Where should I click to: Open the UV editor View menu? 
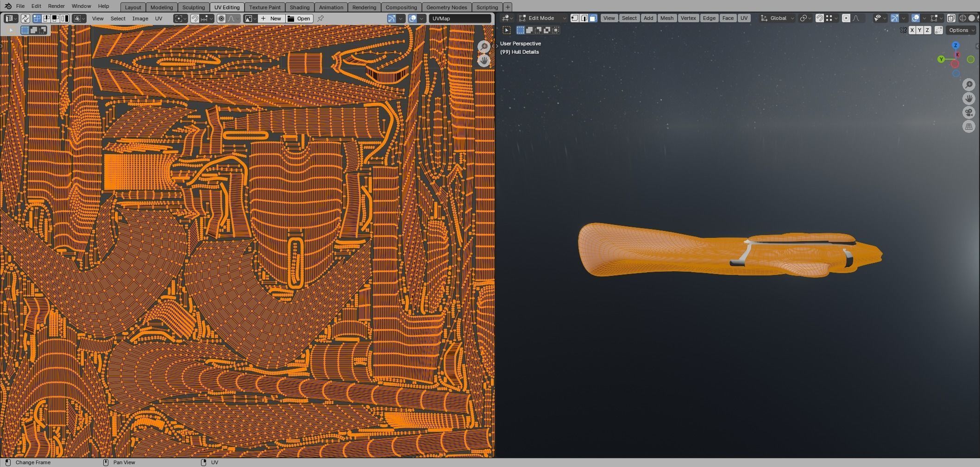(x=98, y=19)
